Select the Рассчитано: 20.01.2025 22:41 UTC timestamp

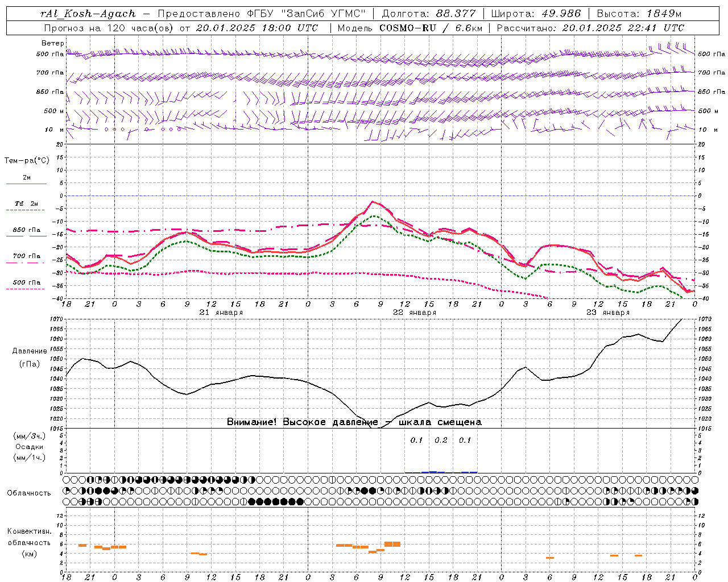[x=590, y=28]
